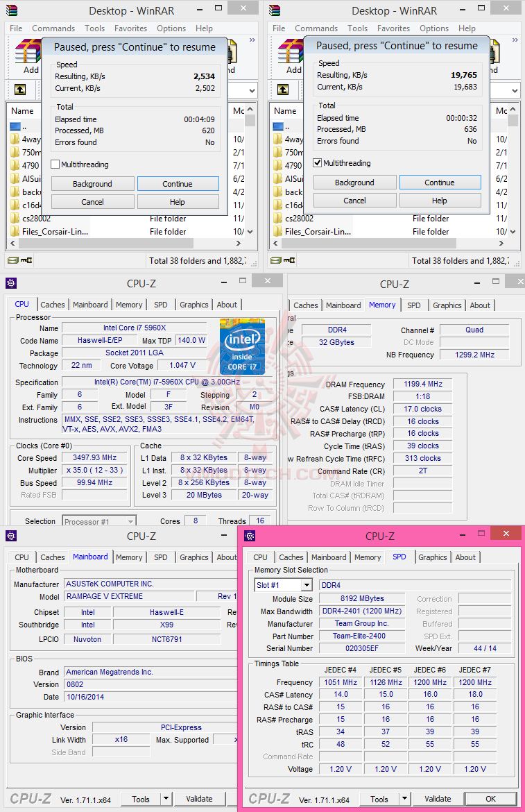The height and width of the screenshot is (812, 525).
Task: Click the Add archive icon in right WinRAR
Action: coord(290,51)
